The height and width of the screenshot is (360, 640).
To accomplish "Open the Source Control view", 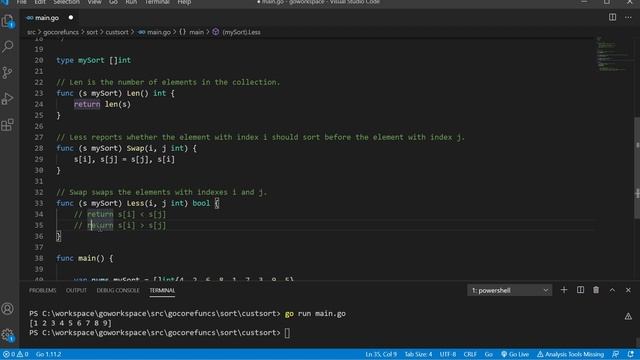I will tap(8, 73).
